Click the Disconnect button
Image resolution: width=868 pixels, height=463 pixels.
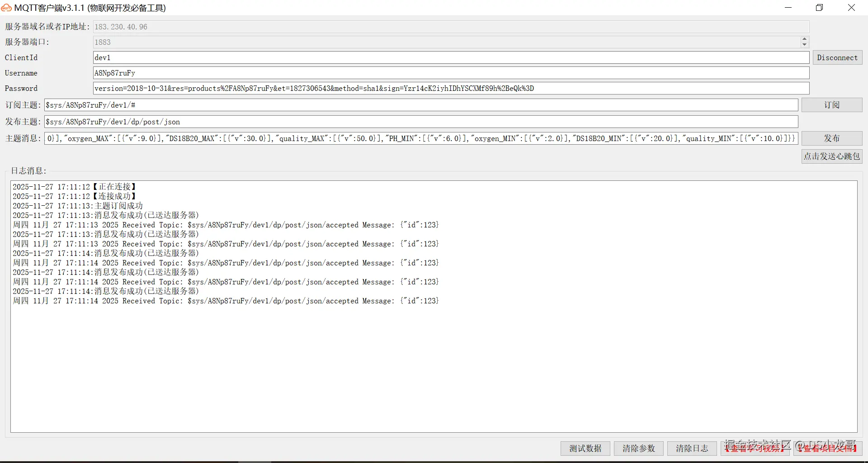[x=837, y=57]
